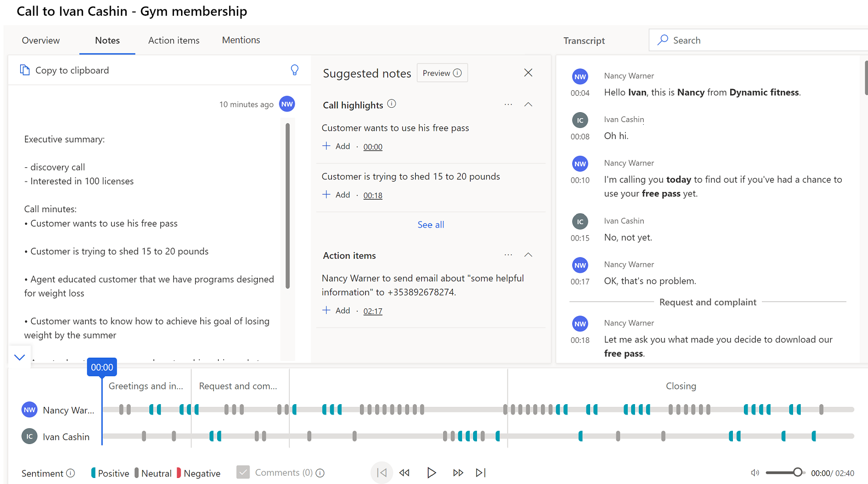Select the Closing timeline segment
The image size is (868, 484).
(x=681, y=386)
